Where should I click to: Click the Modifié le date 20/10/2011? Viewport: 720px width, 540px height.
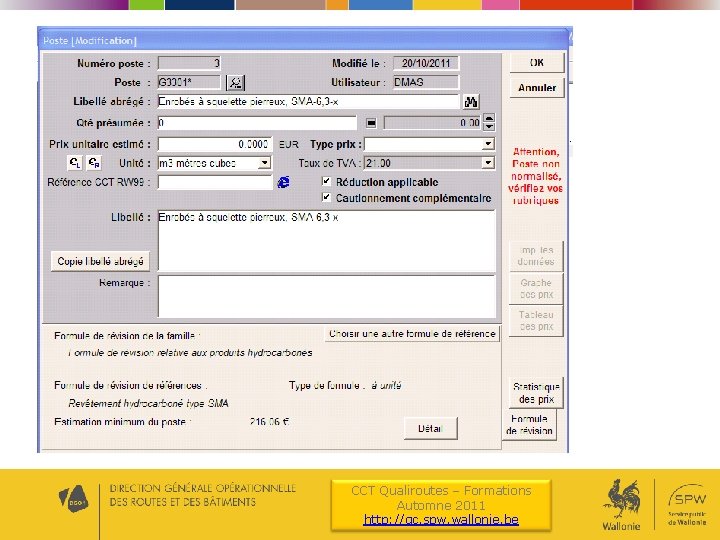pos(426,63)
